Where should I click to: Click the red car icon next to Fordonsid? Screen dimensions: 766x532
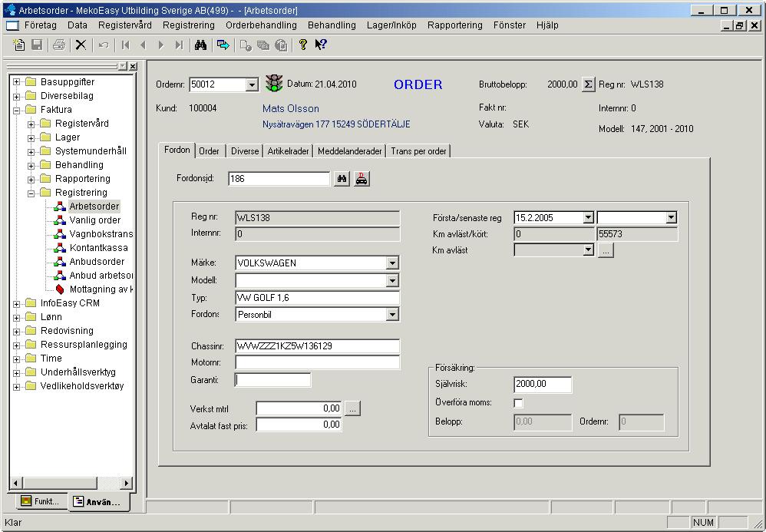[362, 179]
